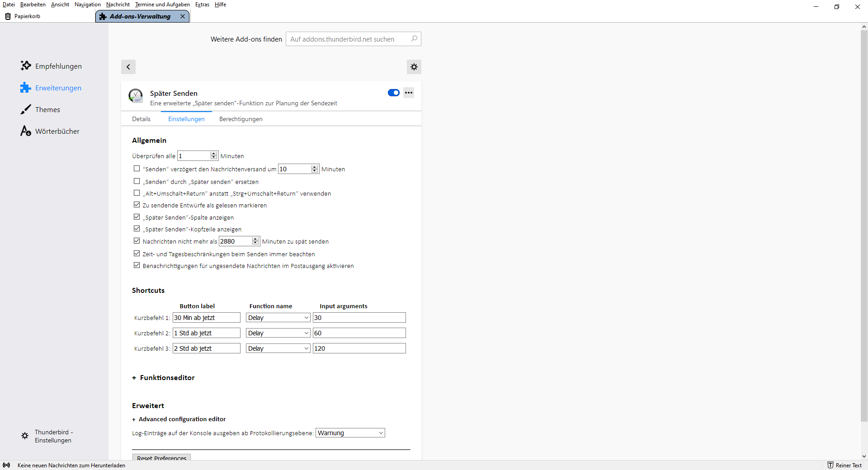Expand the Advanced configuration editor
Screen dimensions: 868x470
[x=179, y=419]
